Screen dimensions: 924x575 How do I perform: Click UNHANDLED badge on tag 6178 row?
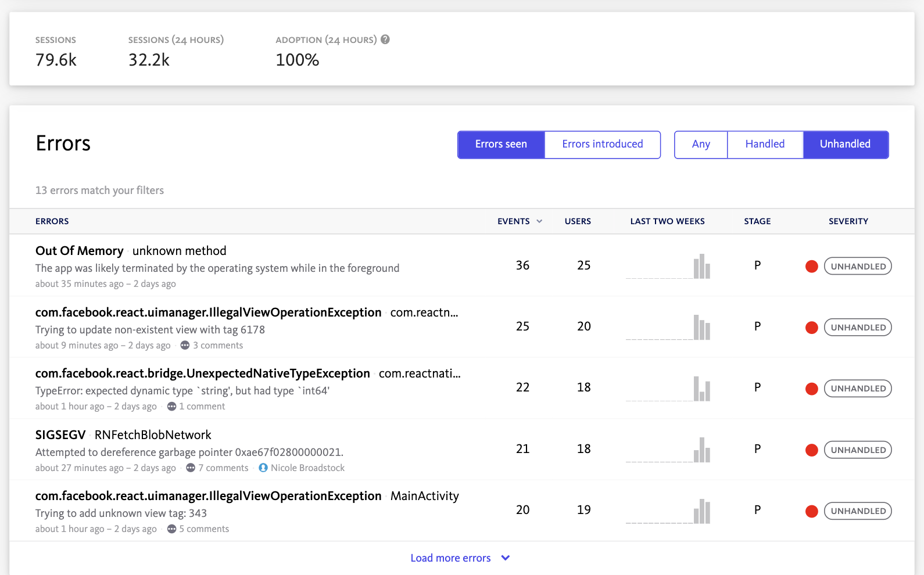tap(858, 328)
